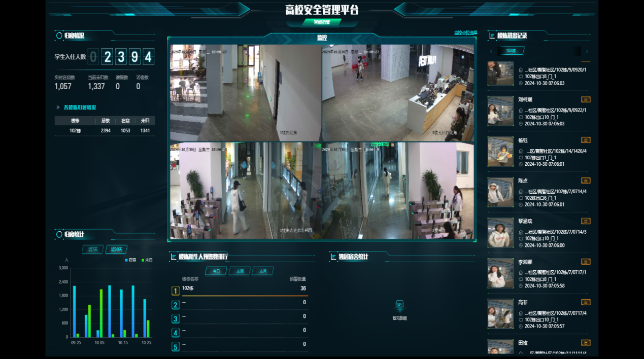
Task: Open 陈点 face snapshot thumbnail
Action: (500, 192)
